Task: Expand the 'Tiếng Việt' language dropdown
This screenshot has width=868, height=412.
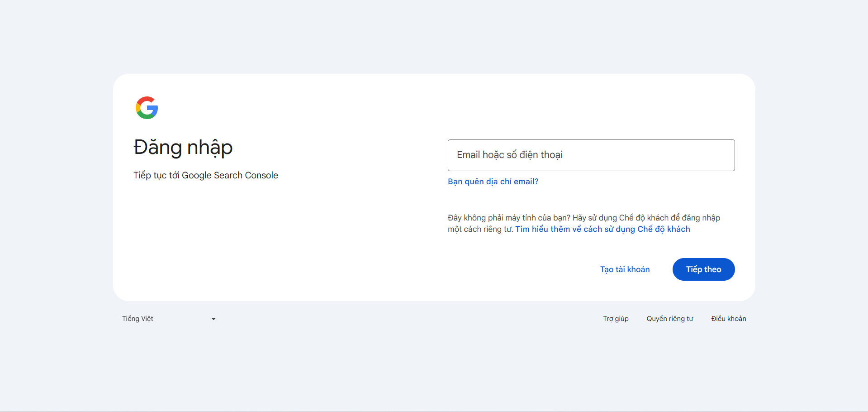Action: coord(169,319)
